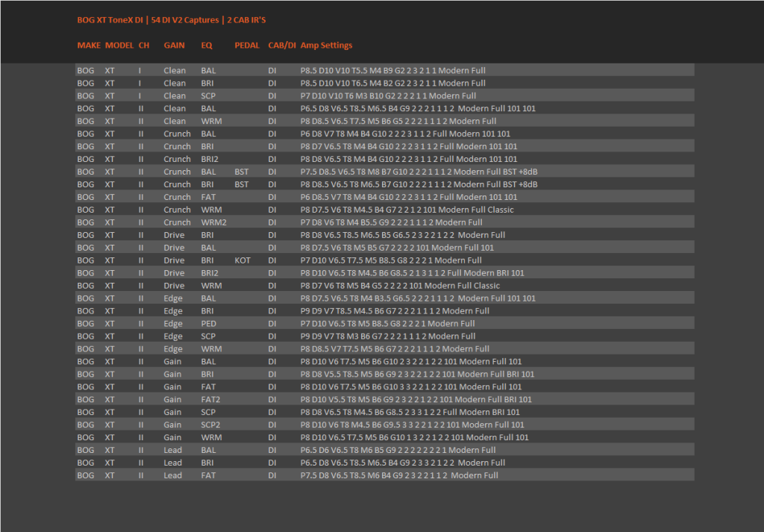Click 'FAT' in the Gain FAT row
This screenshot has width=764, height=532.
(208, 387)
